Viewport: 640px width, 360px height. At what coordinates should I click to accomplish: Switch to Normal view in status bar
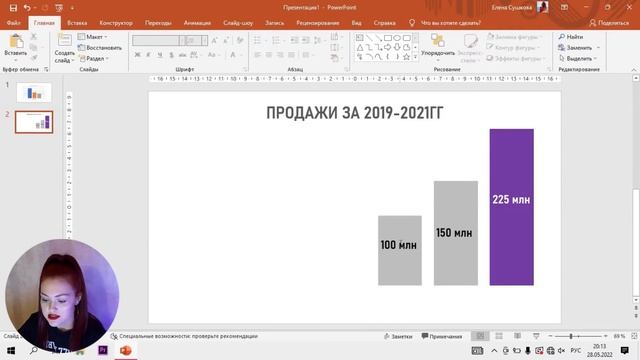(480, 336)
